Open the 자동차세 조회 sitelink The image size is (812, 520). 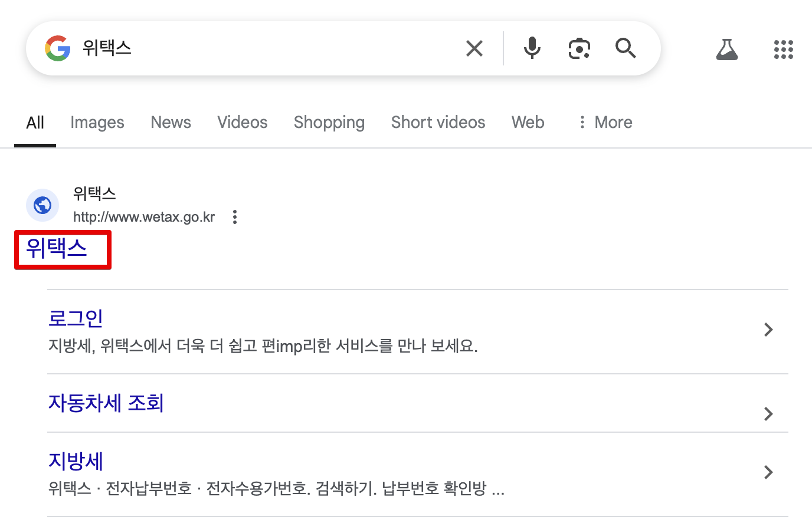(106, 403)
